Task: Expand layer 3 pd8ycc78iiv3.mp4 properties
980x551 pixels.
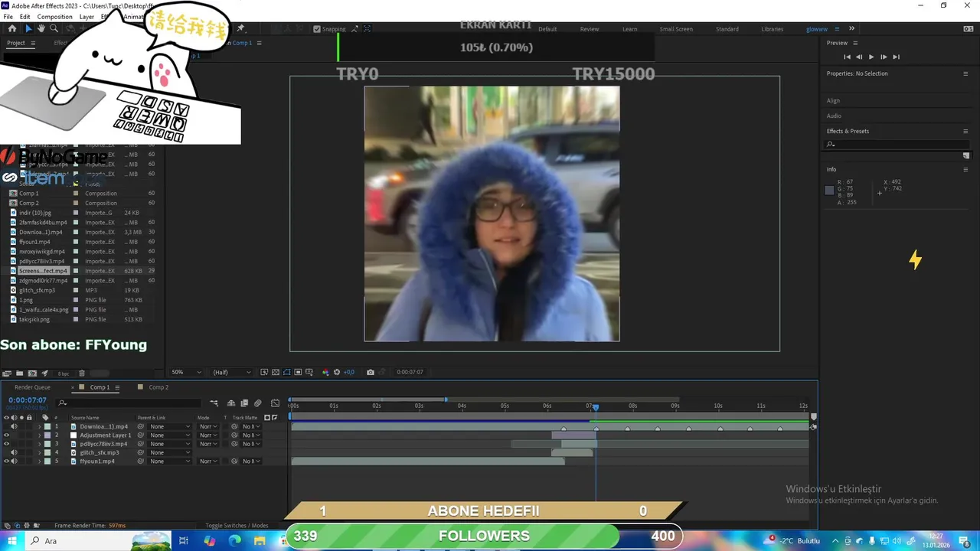Action: tap(40, 444)
